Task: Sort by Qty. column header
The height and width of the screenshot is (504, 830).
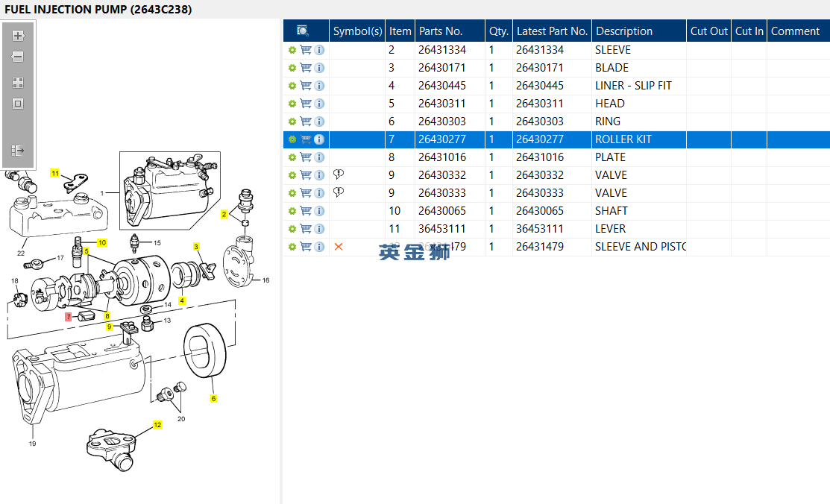Action: (499, 31)
